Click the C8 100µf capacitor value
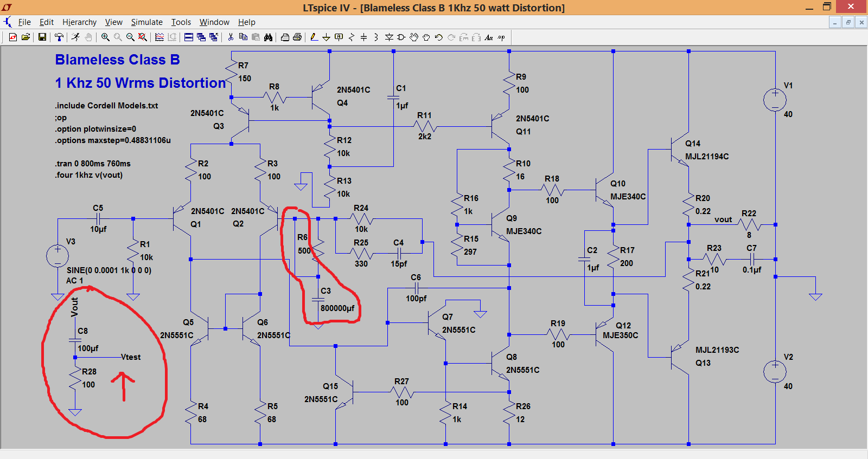The image size is (868, 459). [x=88, y=348]
